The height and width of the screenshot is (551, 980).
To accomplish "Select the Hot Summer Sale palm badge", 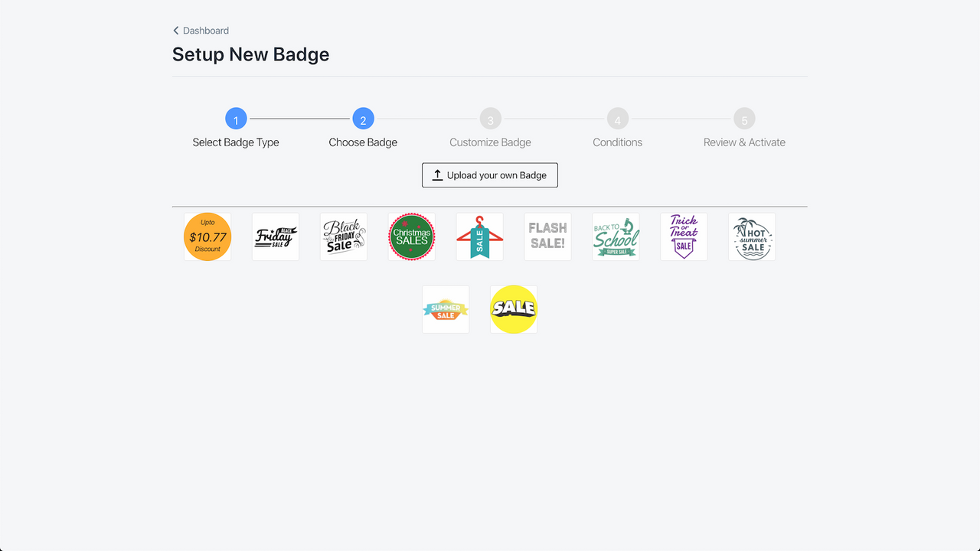I will coord(752,236).
